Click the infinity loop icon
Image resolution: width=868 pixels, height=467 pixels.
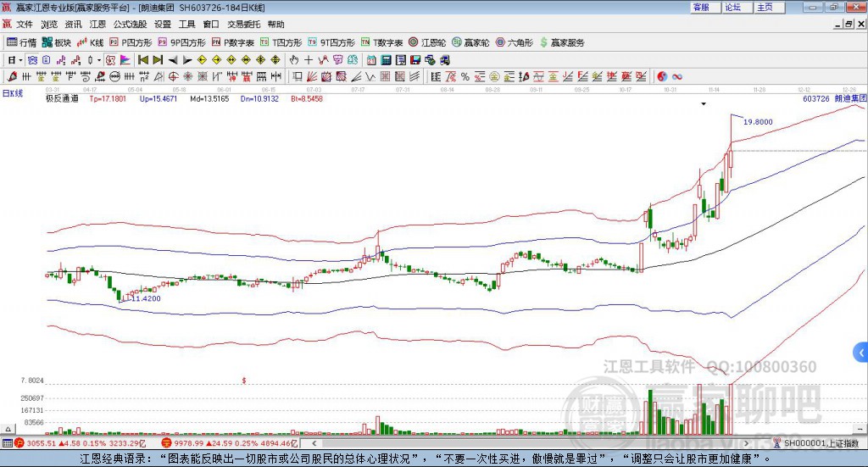click(677, 76)
